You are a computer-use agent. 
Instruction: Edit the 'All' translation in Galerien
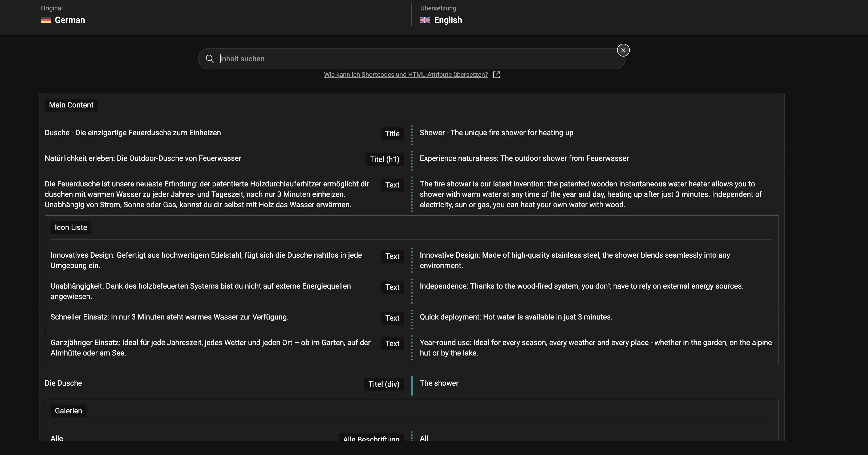pyautogui.click(x=424, y=438)
